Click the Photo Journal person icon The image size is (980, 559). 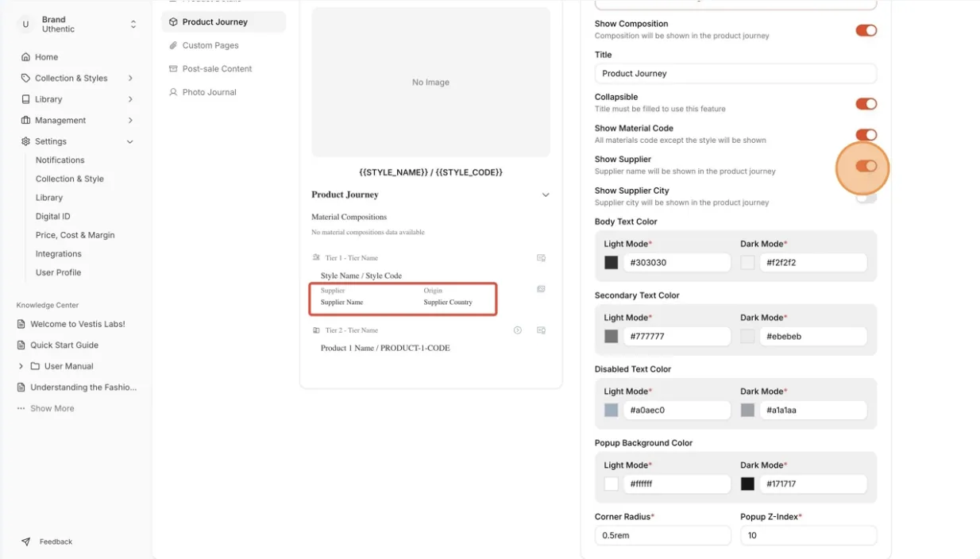click(x=173, y=92)
